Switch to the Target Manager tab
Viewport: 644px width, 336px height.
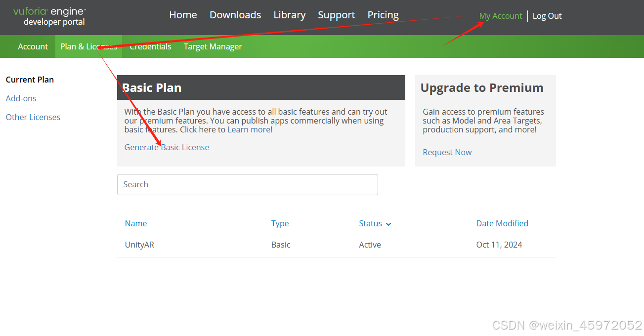click(213, 46)
